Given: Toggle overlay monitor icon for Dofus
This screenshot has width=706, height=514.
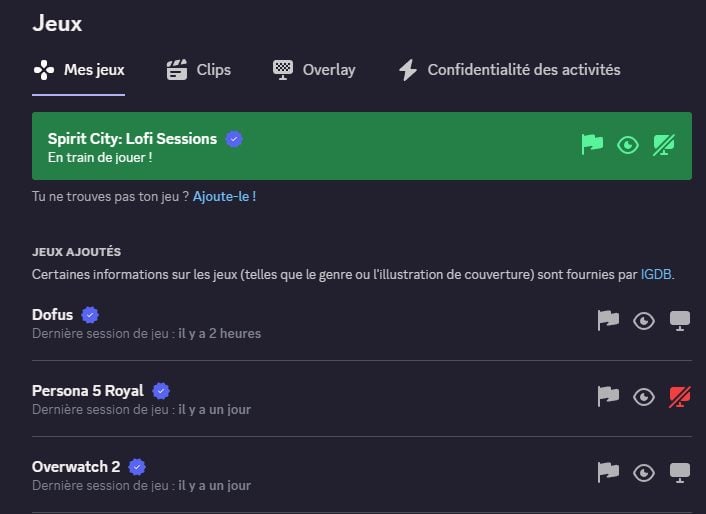Looking at the screenshot, I should tap(679, 320).
